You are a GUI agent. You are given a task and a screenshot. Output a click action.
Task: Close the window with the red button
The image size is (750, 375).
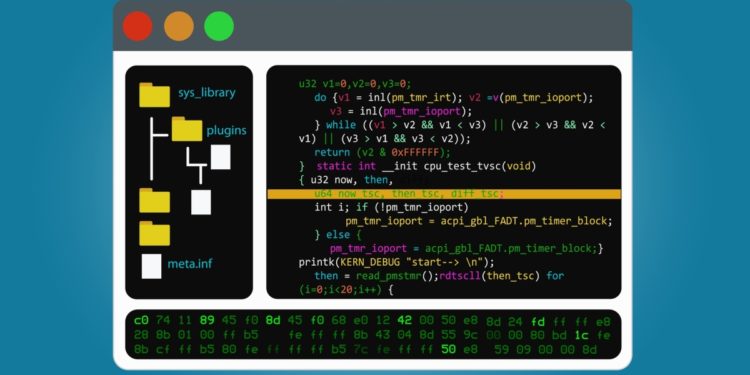click(x=138, y=26)
